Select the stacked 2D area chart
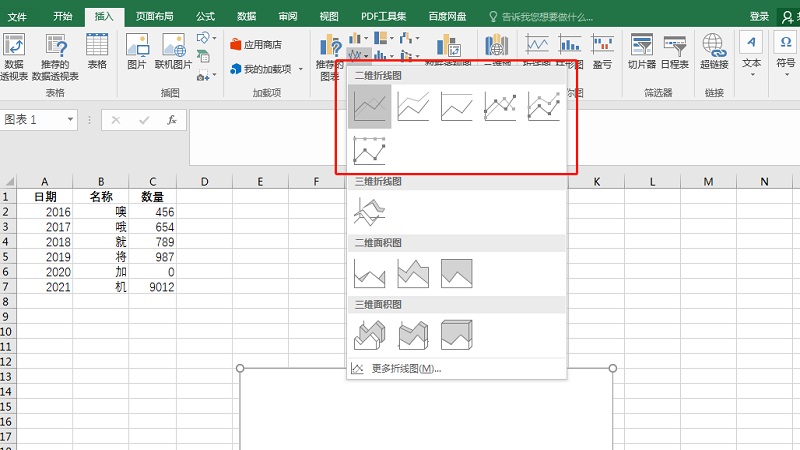 (413, 273)
